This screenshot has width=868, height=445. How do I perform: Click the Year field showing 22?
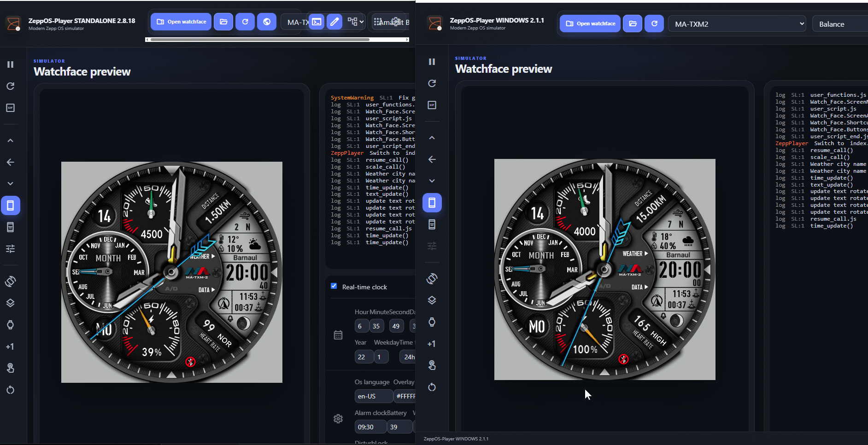[x=364, y=357]
